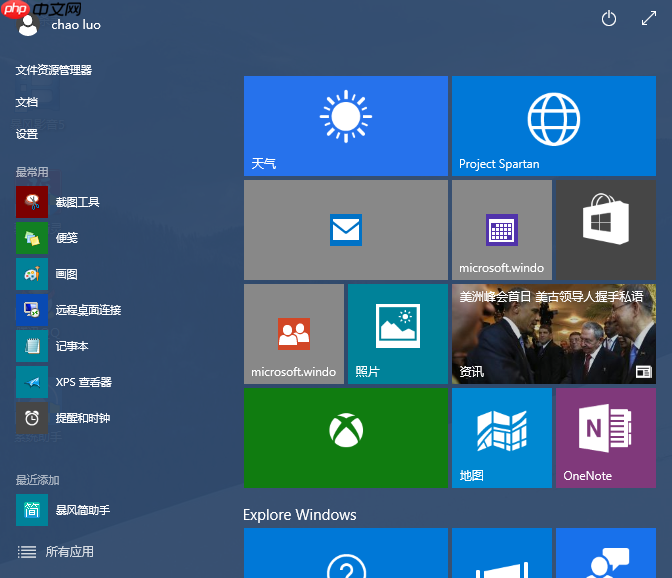
Task: Open the 照片 photos tile
Action: (x=398, y=334)
